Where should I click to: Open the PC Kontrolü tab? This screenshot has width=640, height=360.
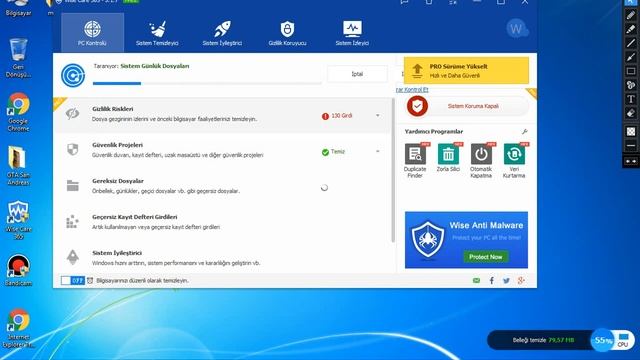(x=93, y=32)
